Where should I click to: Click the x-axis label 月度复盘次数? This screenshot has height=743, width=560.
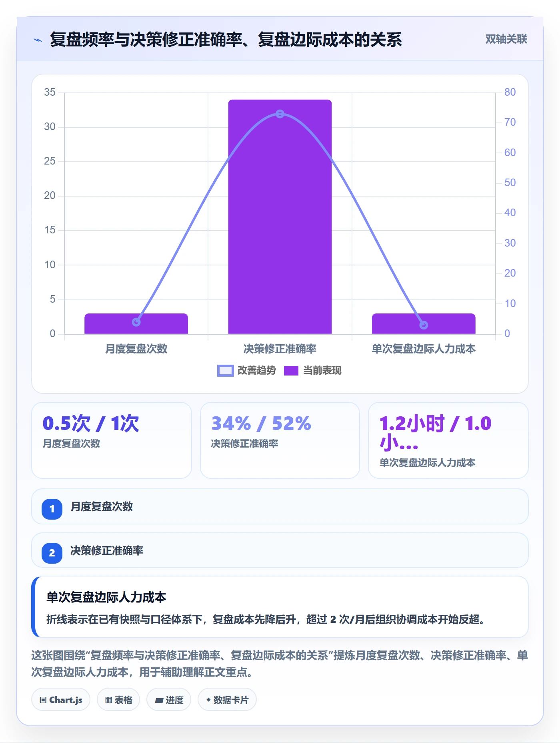pyautogui.click(x=136, y=349)
